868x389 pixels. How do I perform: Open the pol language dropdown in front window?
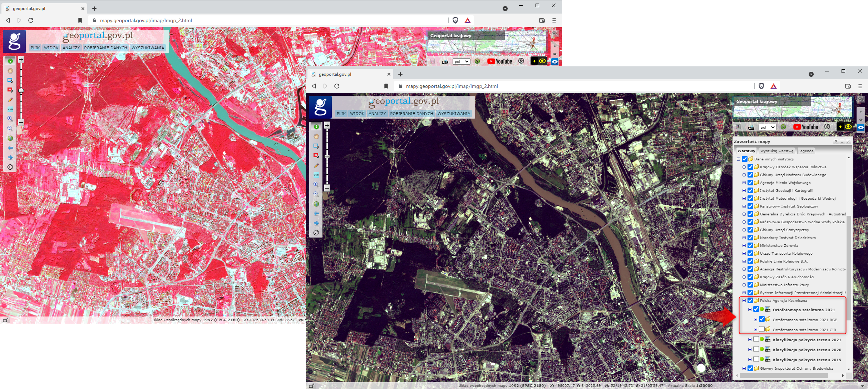pyautogui.click(x=767, y=127)
